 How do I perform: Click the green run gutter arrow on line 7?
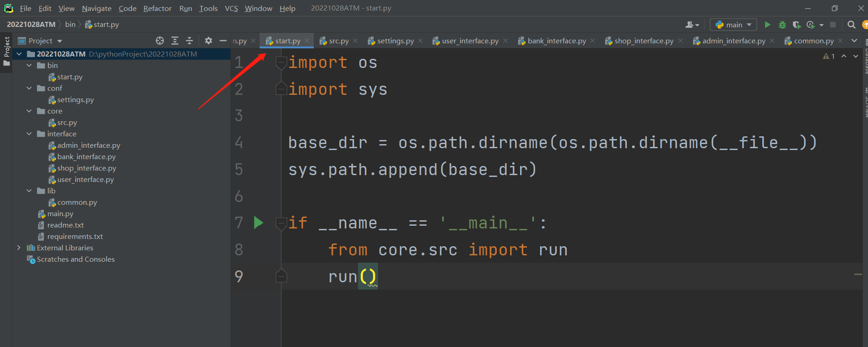coord(259,223)
